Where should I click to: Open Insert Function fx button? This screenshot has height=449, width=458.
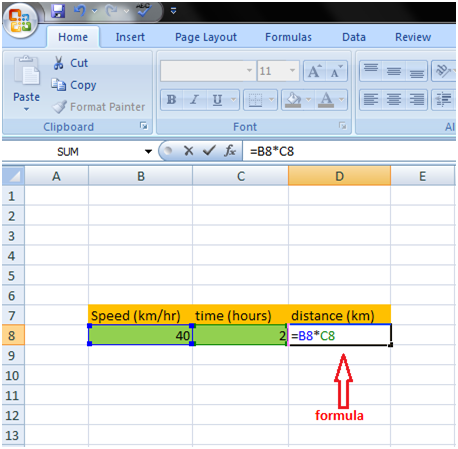pos(230,151)
